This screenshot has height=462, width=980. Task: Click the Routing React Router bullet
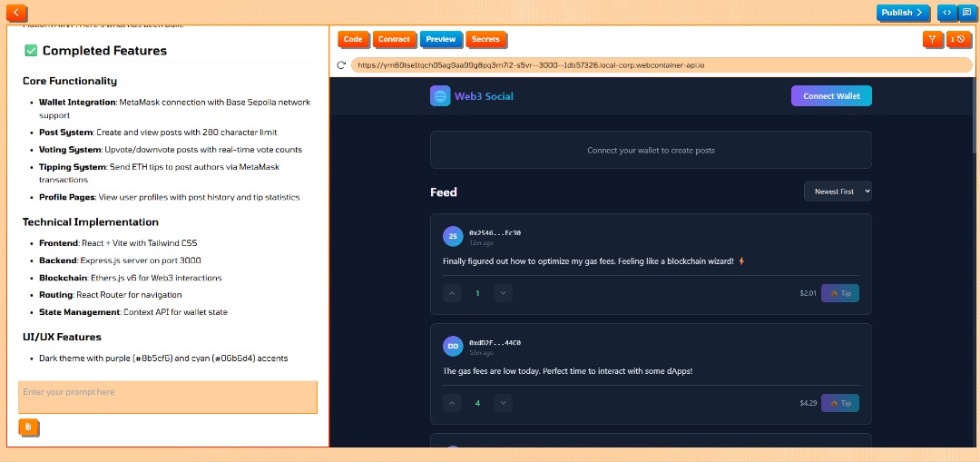111,294
